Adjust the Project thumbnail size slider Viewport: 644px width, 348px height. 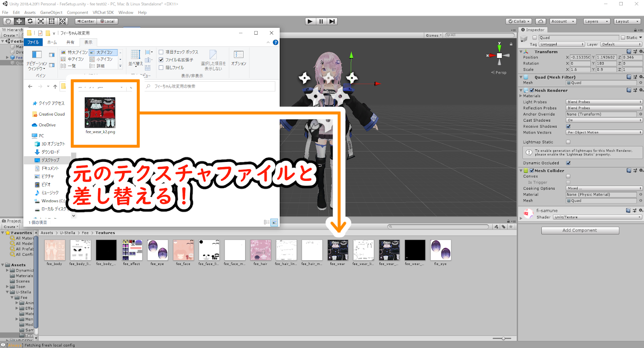point(503,338)
